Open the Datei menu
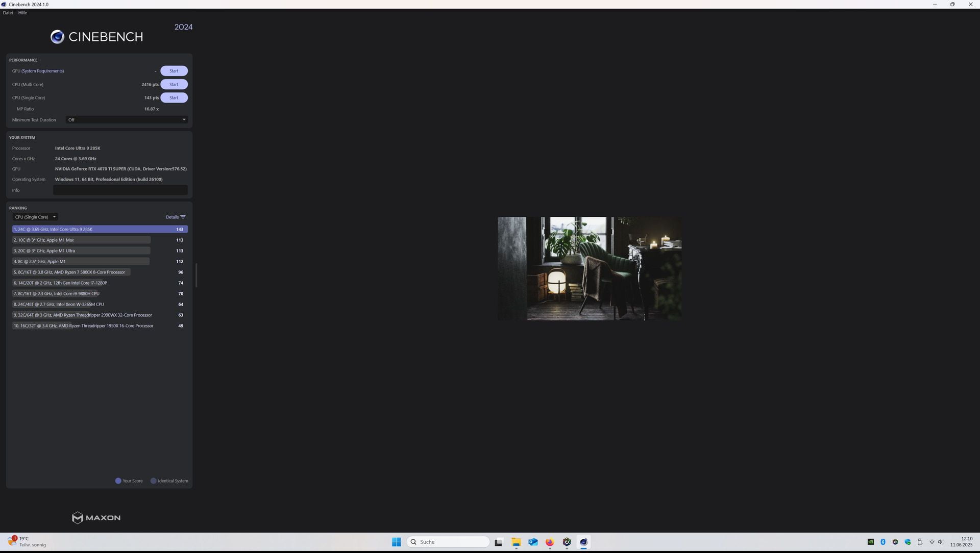980x553 pixels. tap(8, 13)
